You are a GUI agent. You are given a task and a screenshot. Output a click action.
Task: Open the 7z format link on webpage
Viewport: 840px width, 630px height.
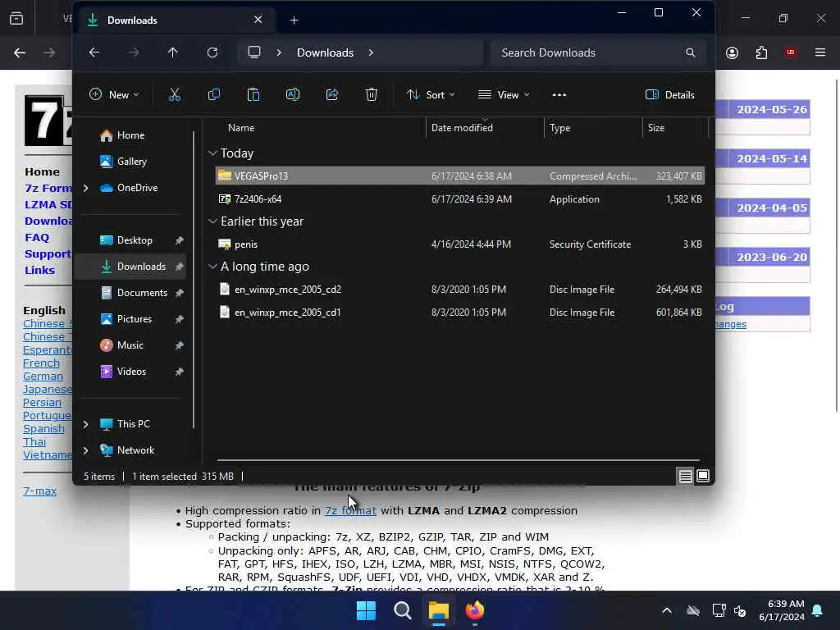point(350,510)
